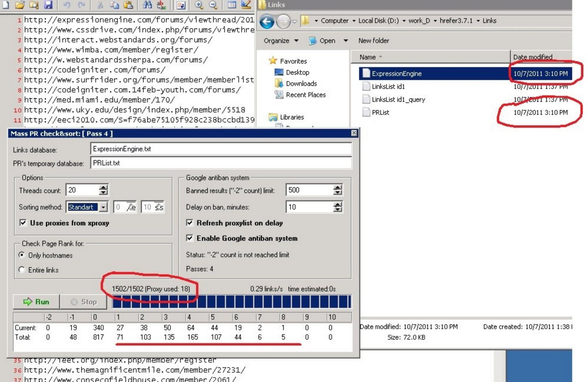The height and width of the screenshot is (382, 588).
Task: Click the Redo arrow icon in editor toolbar
Action: pos(81,5)
